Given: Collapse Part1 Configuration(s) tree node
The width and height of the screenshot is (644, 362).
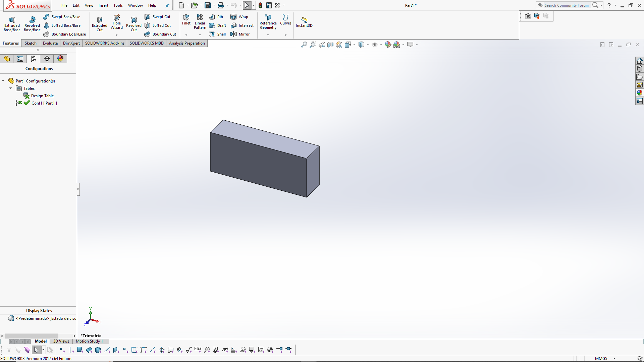Looking at the screenshot, I should pyautogui.click(x=3, y=81).
